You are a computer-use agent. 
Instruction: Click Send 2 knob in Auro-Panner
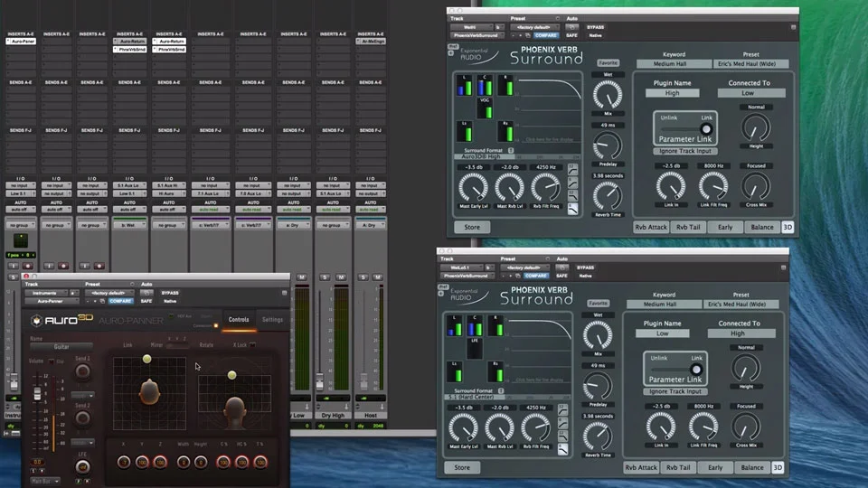pos(82,418)
